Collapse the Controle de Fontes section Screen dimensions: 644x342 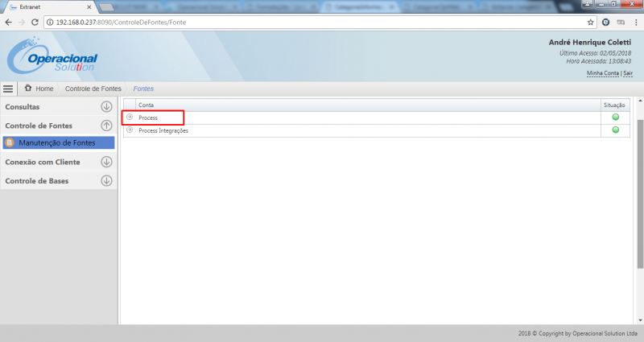click(x=106, y=126)
